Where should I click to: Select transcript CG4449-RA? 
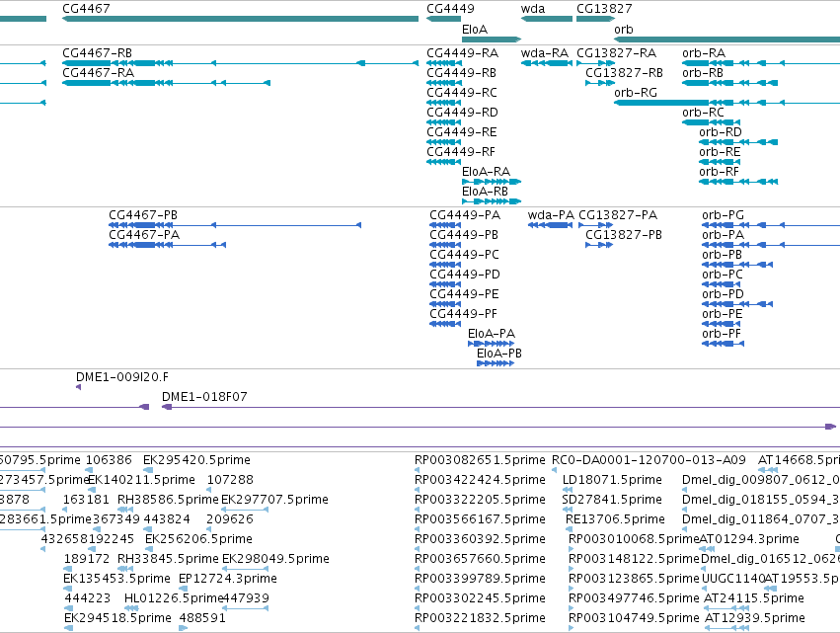coord(444,63)
